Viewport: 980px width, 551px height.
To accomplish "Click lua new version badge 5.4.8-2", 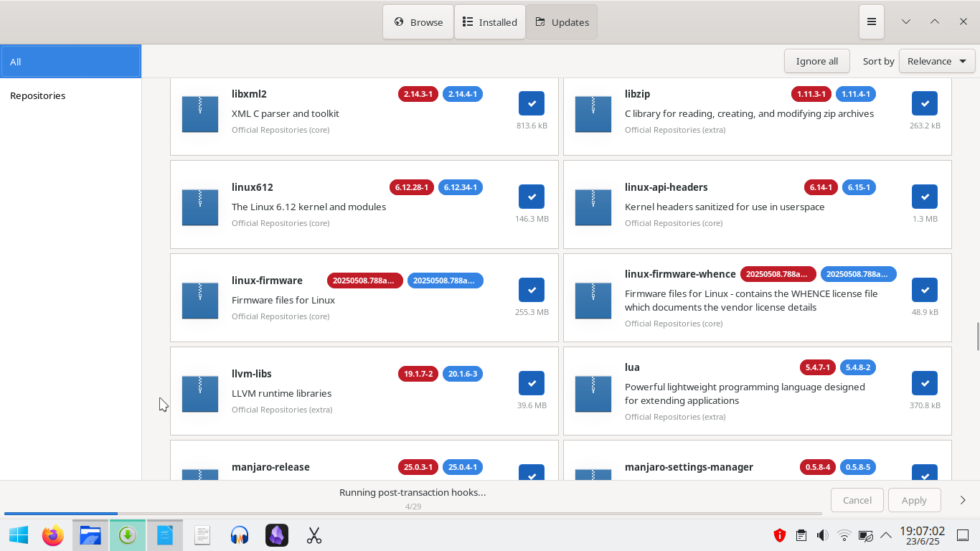I will pos(857,367).
